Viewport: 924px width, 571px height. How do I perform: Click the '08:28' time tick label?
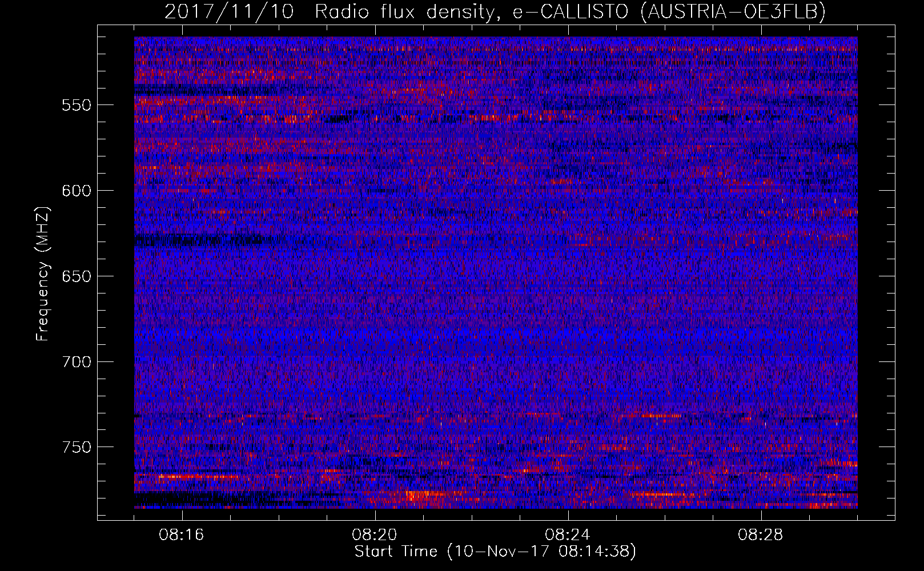tap(761, 535)
